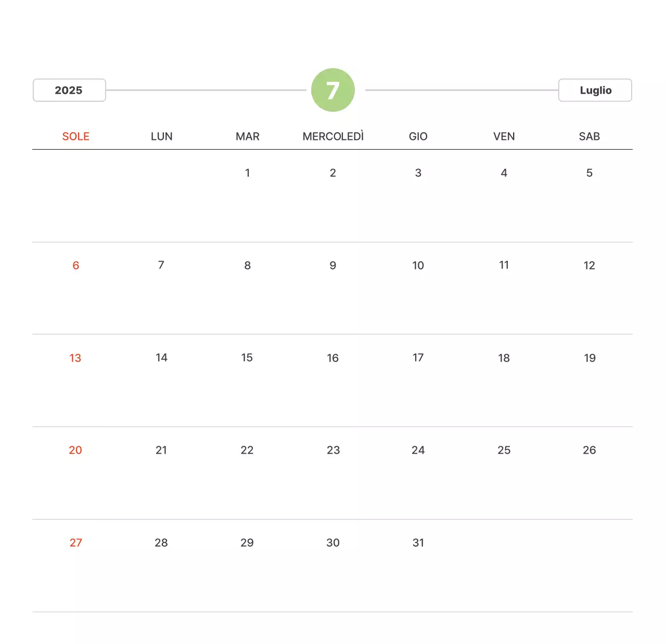Select day 26 under SAB
The width and height of the screenshot is (666, 644).
[589, 450]
